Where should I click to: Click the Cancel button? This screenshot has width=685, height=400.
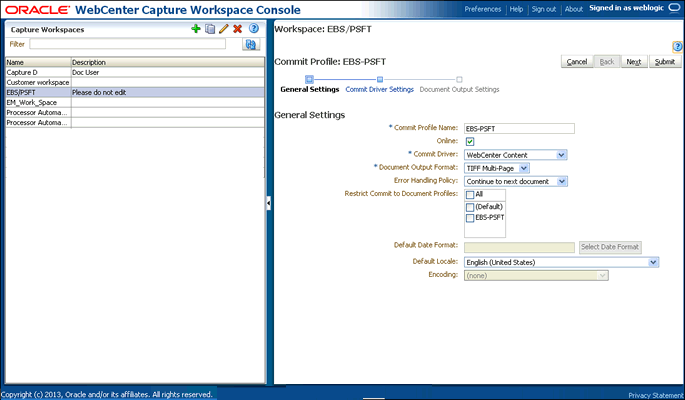click(577, 62)
